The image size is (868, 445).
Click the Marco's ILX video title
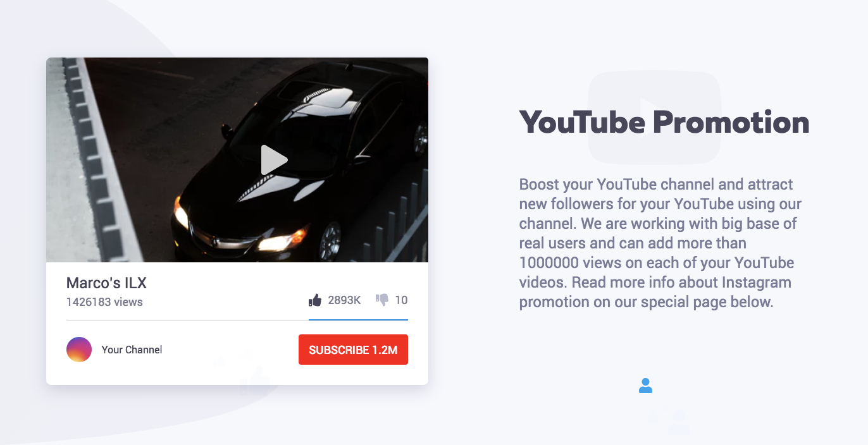[x=106, y=283]
